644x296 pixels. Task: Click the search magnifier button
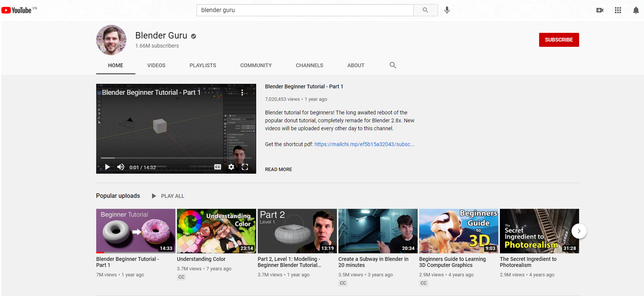[425, 10]
